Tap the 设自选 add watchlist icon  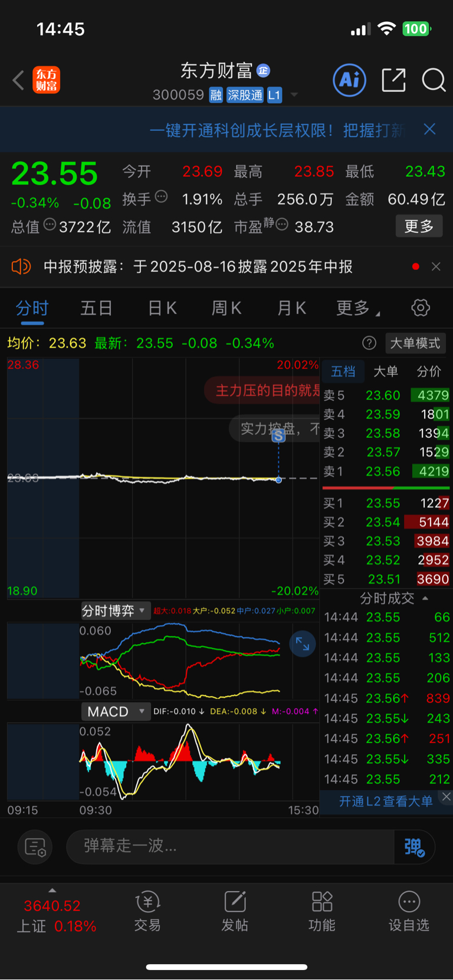(x=409, y=911)
